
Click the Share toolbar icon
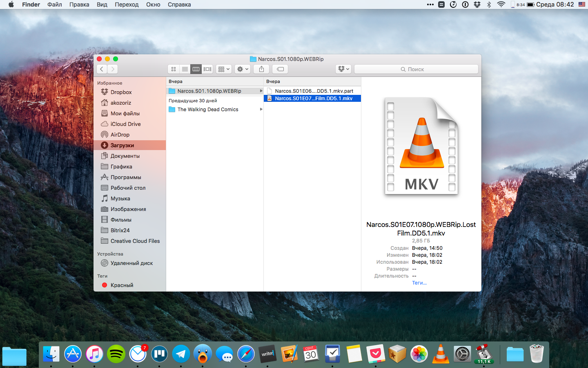coord(261,69)
